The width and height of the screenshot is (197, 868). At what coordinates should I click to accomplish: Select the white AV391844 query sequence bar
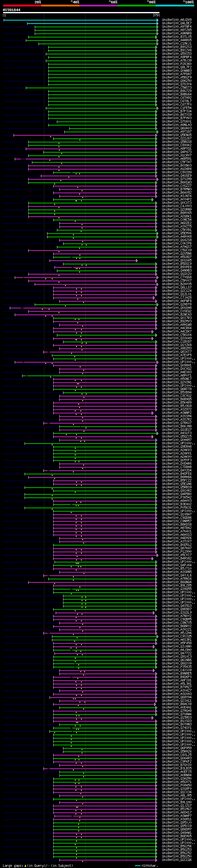(81, 13)
